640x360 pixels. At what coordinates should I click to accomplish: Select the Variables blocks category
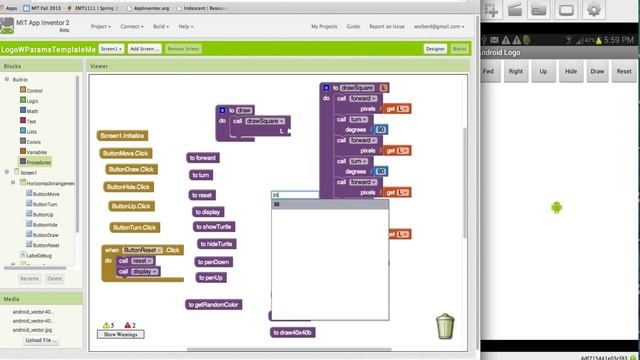[33, 152]
